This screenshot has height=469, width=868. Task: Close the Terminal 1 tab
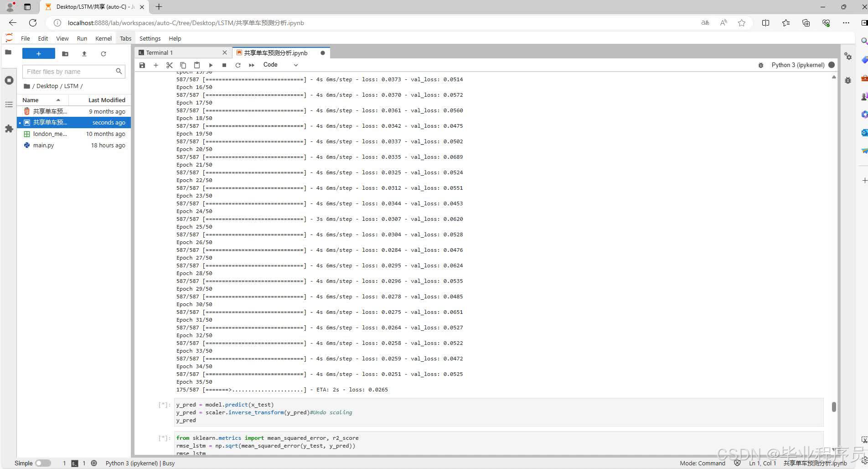coord(225,53)
